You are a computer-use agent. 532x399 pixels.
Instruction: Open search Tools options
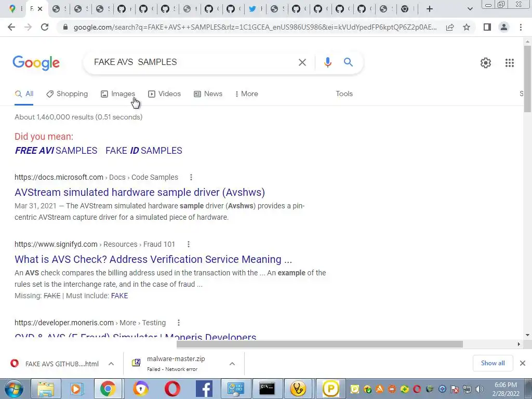click(344, 94)
